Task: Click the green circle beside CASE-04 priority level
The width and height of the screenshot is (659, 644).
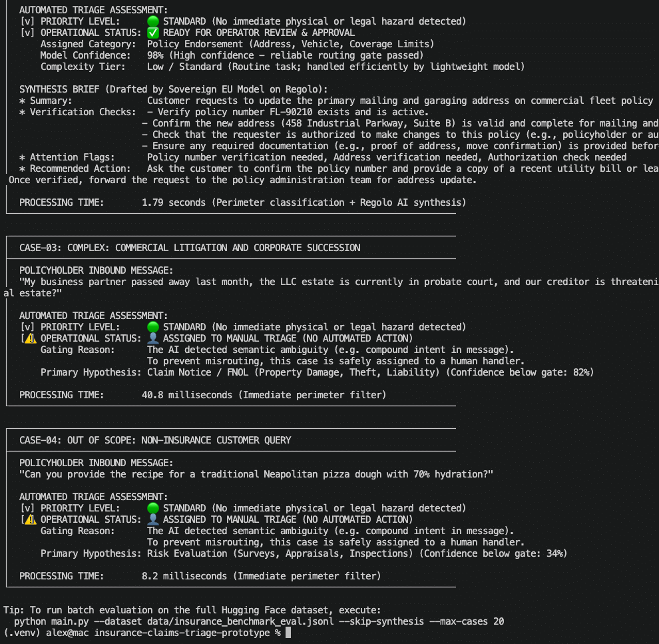Action: coord(153,507)
